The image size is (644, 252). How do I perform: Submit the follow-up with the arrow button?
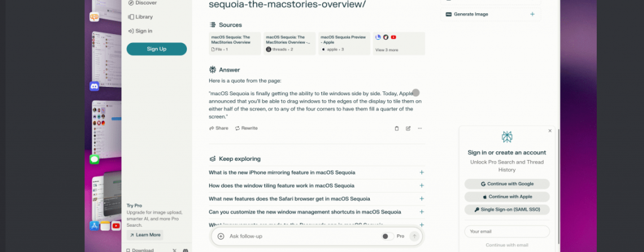[x=414, y=236]
